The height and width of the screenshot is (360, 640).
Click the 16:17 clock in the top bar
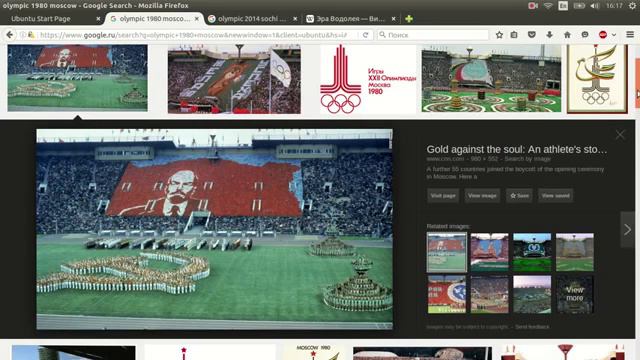click(x=614, y=6)
